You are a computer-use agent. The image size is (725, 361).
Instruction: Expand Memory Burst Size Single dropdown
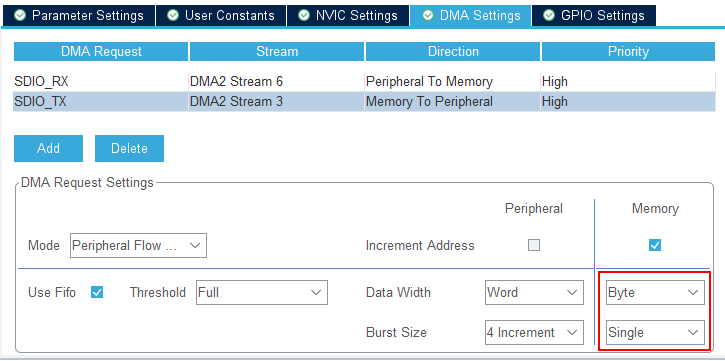tap(655, 332)
